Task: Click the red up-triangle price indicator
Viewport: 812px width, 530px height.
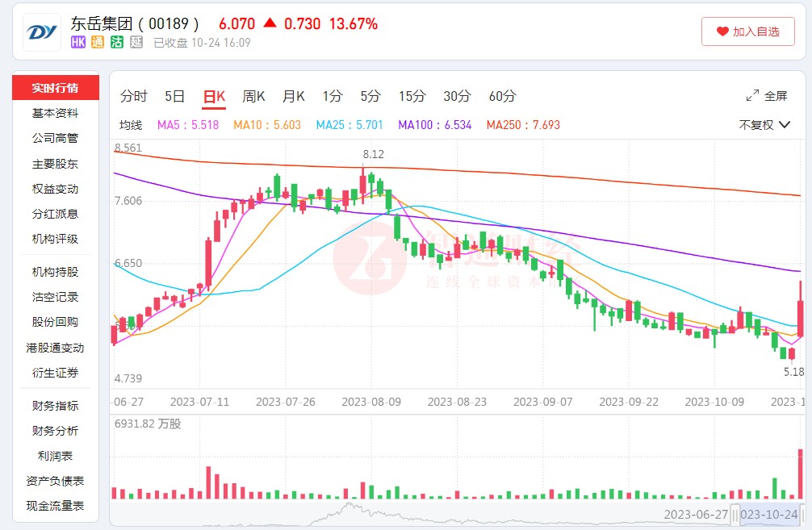Action: [x=270, y=23]
